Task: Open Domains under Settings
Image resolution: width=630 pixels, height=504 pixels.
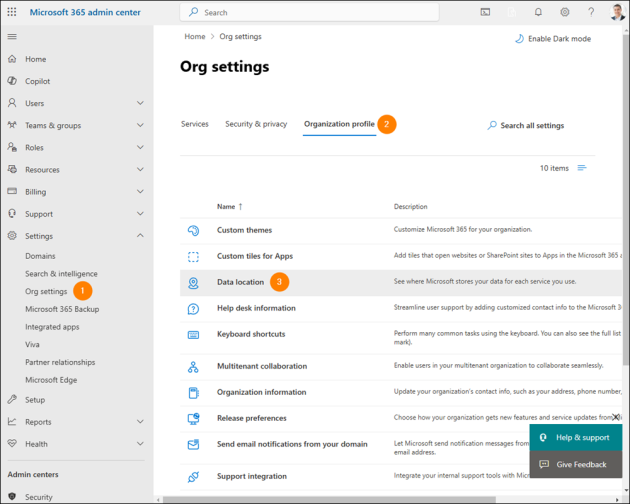Action: point(40,256)
